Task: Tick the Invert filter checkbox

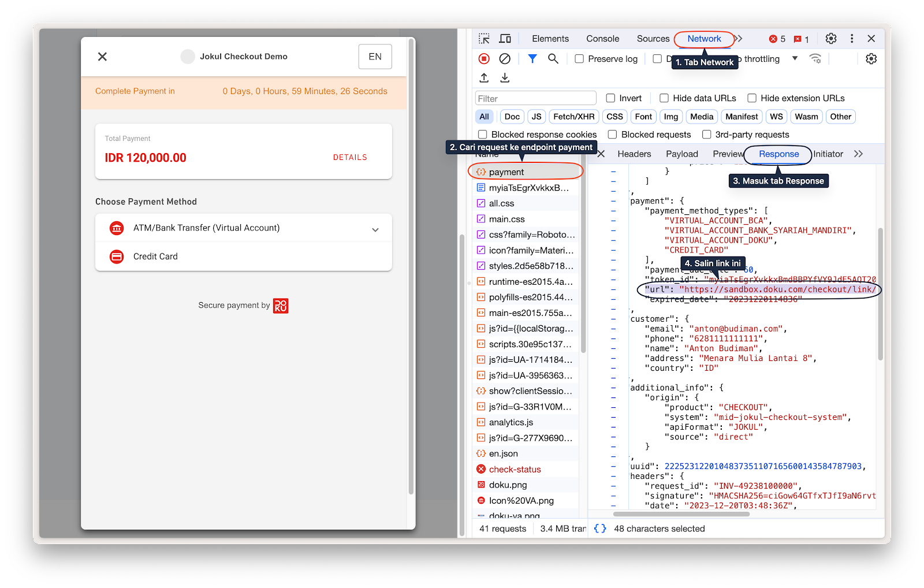Action: point(610,98)
